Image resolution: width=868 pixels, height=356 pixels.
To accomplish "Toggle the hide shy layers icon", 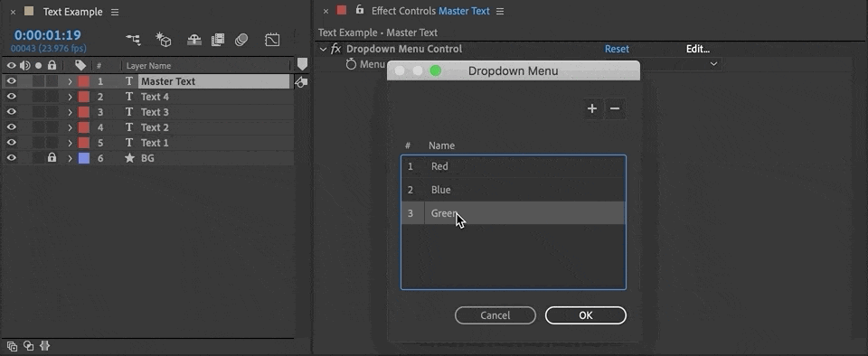I will 193,39.
